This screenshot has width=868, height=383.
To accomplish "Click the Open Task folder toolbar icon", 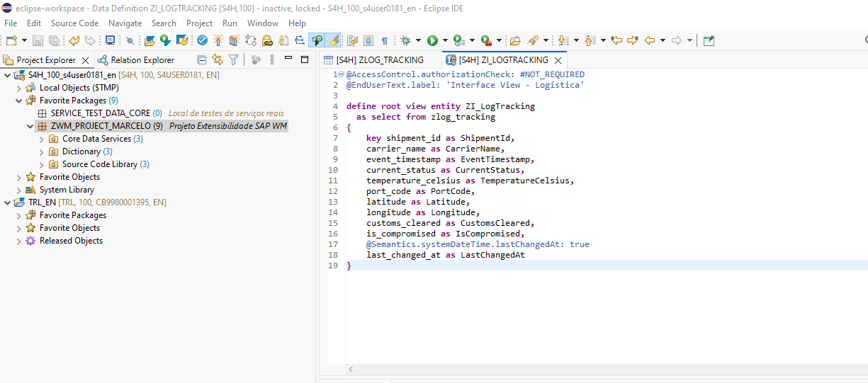I will tap(515, 40).
